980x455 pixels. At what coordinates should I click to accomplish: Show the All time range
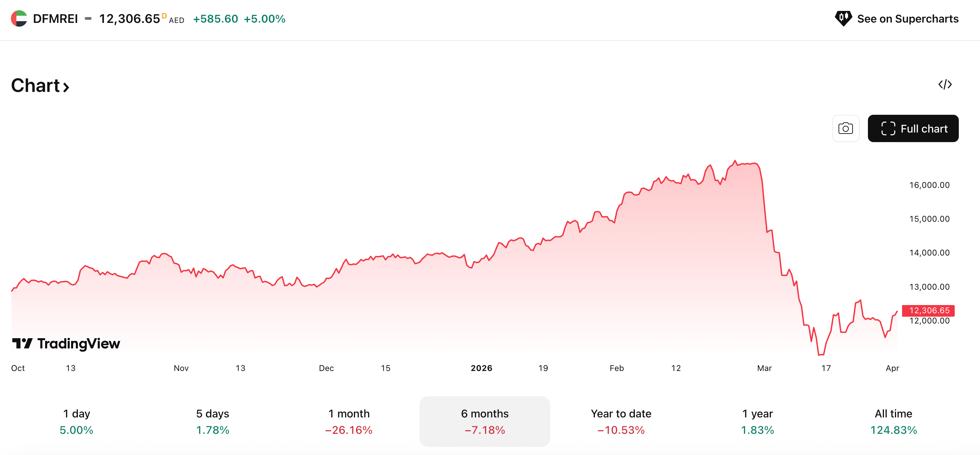point(893,422)
